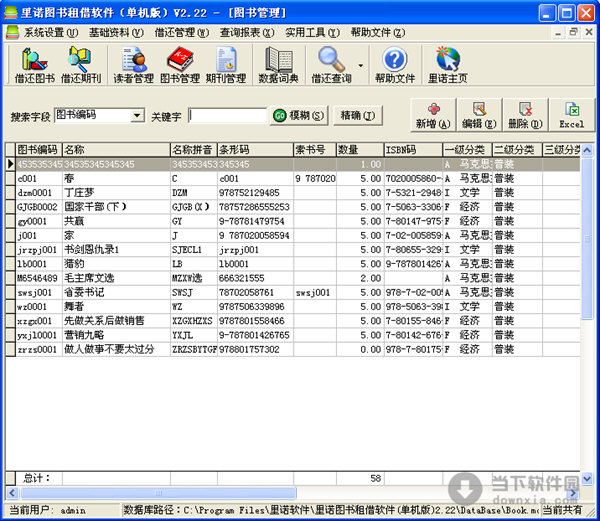Open 数据词典 data dictionary icon
This screenshot has width=600, height=521.
pyautogui.click(x=279, y=65)
